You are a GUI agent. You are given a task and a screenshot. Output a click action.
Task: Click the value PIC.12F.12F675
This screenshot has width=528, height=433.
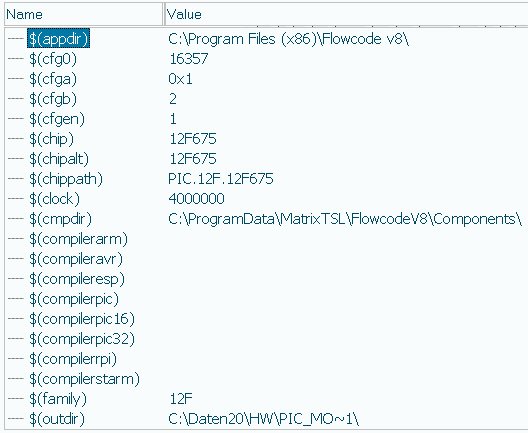pyautogui.click(x=221, y=179)
